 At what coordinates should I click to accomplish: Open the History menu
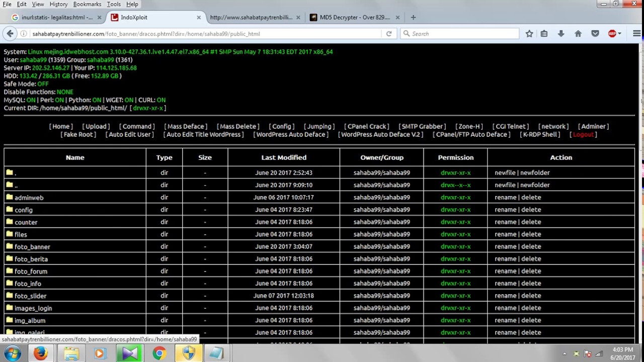tap(58, 4)
